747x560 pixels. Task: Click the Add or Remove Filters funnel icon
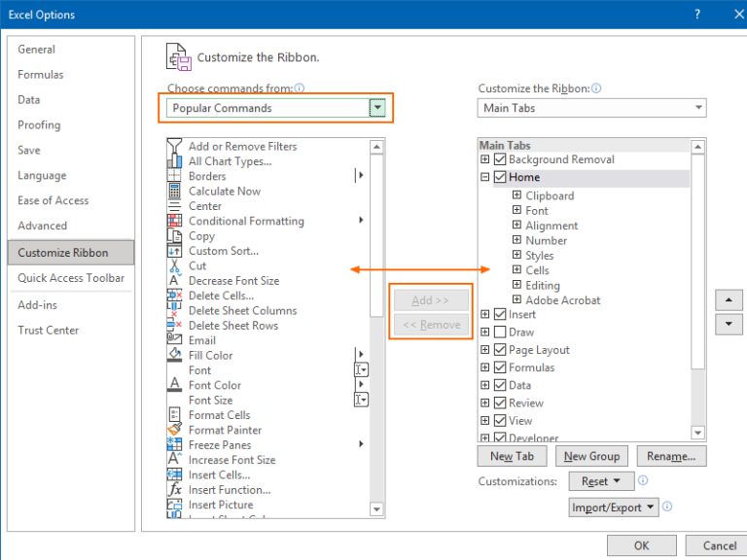174,147
